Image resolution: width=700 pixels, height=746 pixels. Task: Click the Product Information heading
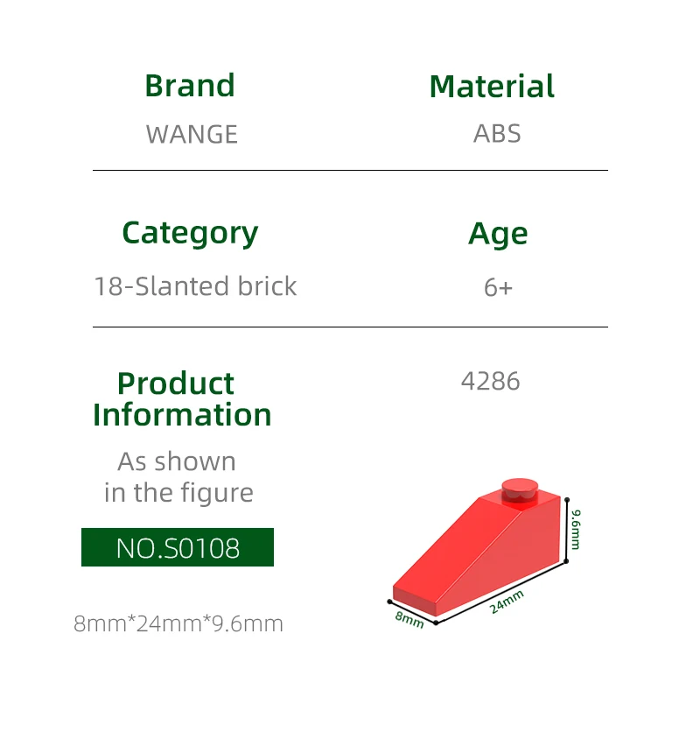(x=182, y=398)
